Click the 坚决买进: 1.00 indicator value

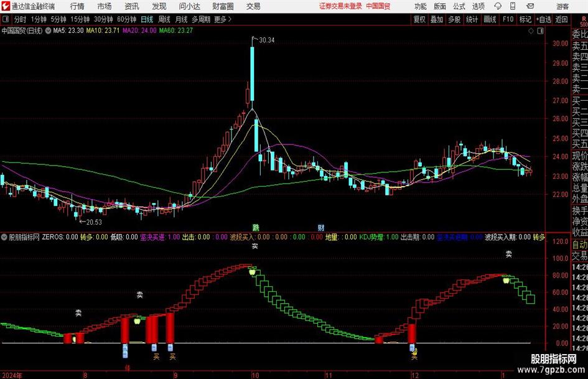160,237
